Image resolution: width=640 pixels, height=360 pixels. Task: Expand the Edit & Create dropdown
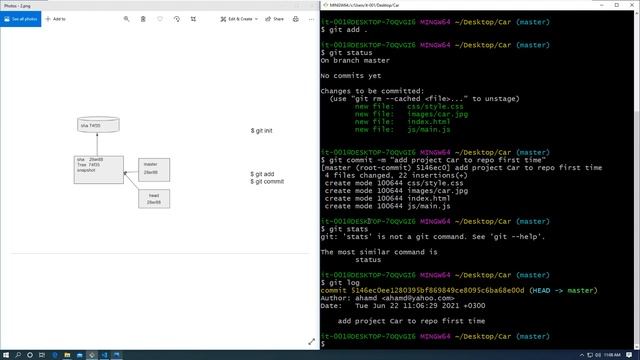tap(239, 19)
